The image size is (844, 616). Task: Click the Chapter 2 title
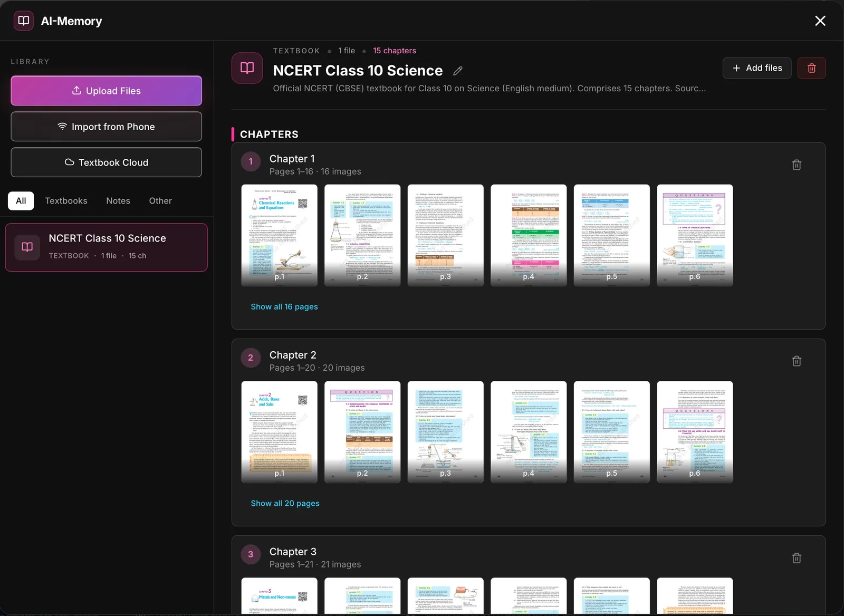(293, 355)
